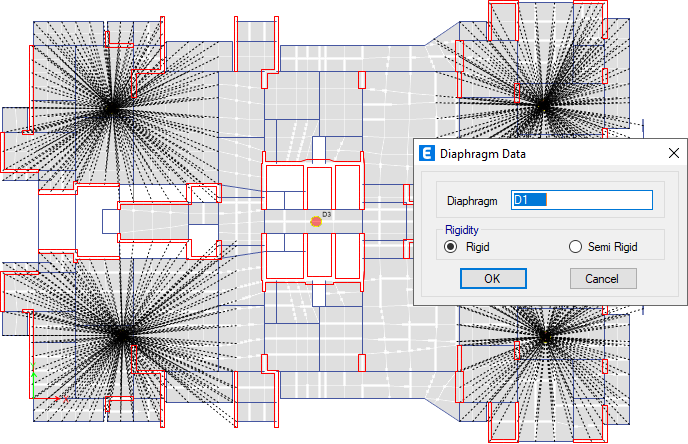The width and height of the screenshot is (688, 444).
Task: Click the Rigid label text
Action: point(477,247)
